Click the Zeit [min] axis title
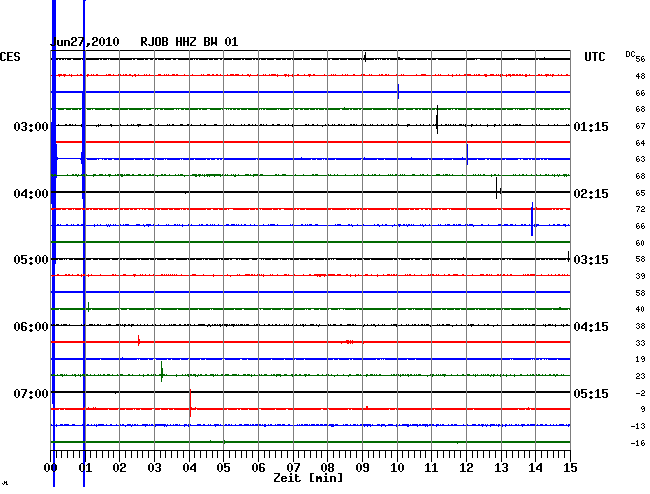This screenshot has width=650, height=494. click(x=308, y=478)
